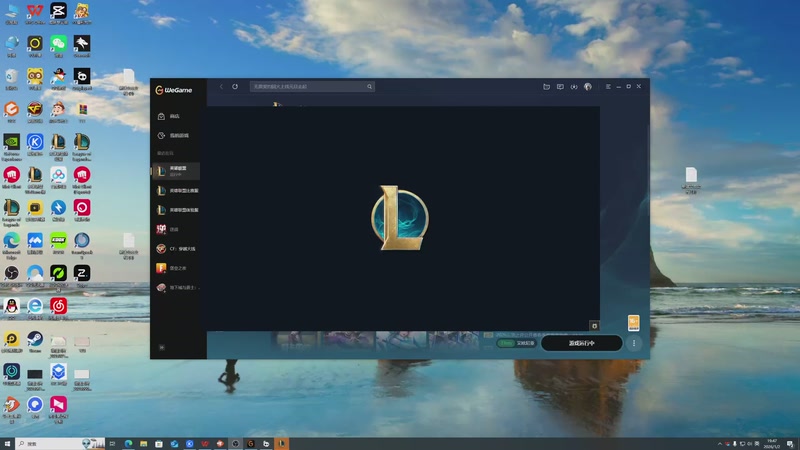Open WPS Office desktop shortcut
Image resolution: width=800 pixels, height=450 pixels.
[x=35, y=14]
